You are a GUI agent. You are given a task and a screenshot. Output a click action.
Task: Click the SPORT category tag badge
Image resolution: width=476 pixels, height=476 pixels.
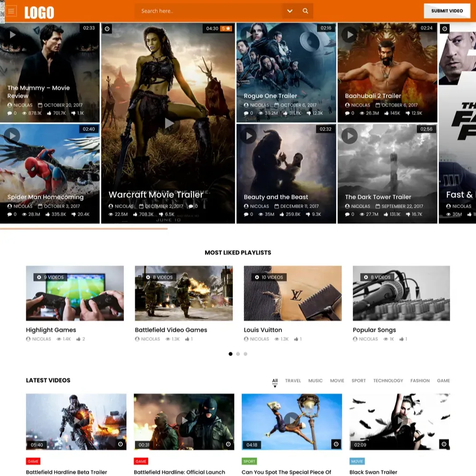click(x=249, y=461)
